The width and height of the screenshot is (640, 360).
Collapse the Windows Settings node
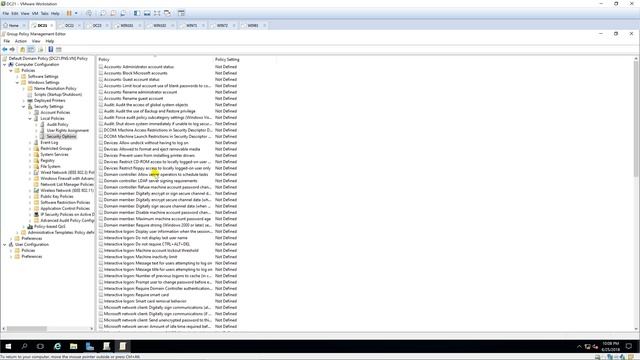(17, 82)
